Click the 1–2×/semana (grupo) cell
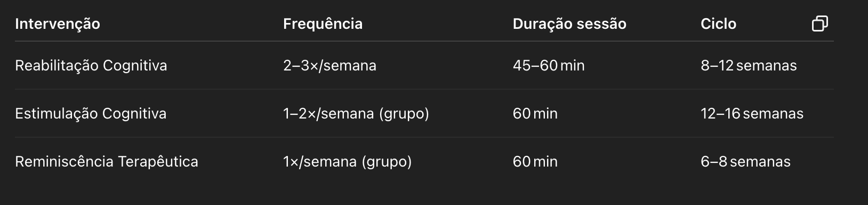 coord(356,114)
